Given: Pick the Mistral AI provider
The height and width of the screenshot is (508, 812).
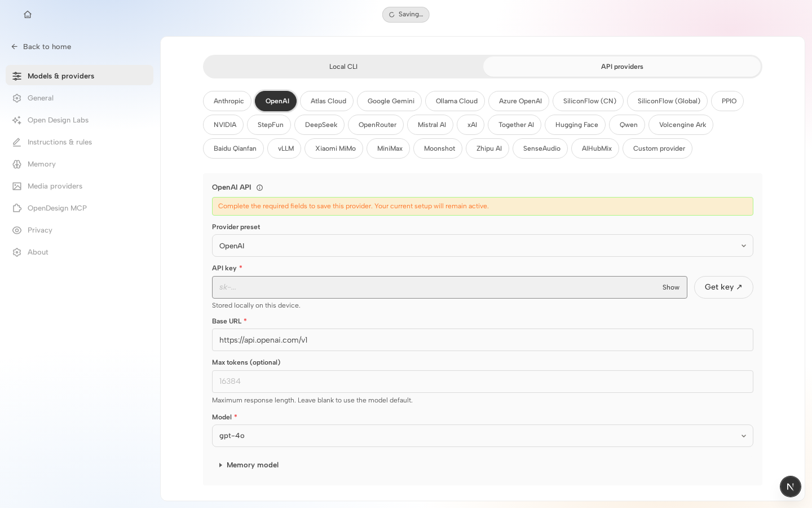Looking at the screenshot, I should click(x=430, y=125).
